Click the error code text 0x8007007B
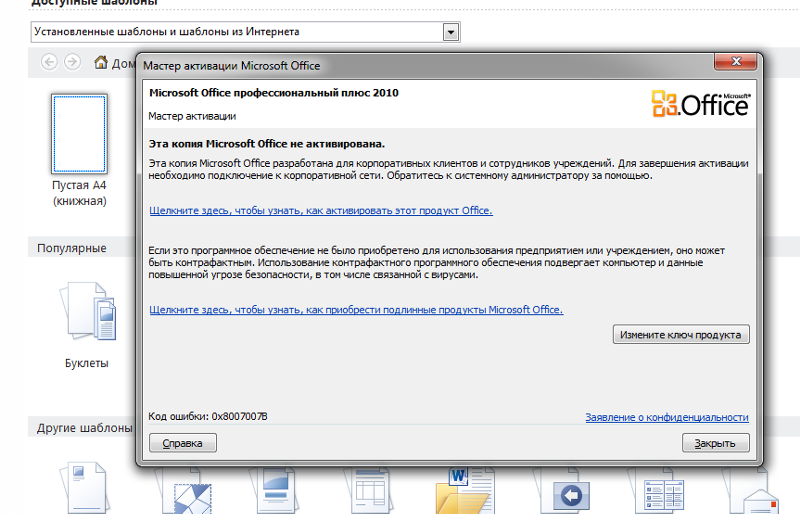This screenshot has height=514, width=800. tap(240, 417)
